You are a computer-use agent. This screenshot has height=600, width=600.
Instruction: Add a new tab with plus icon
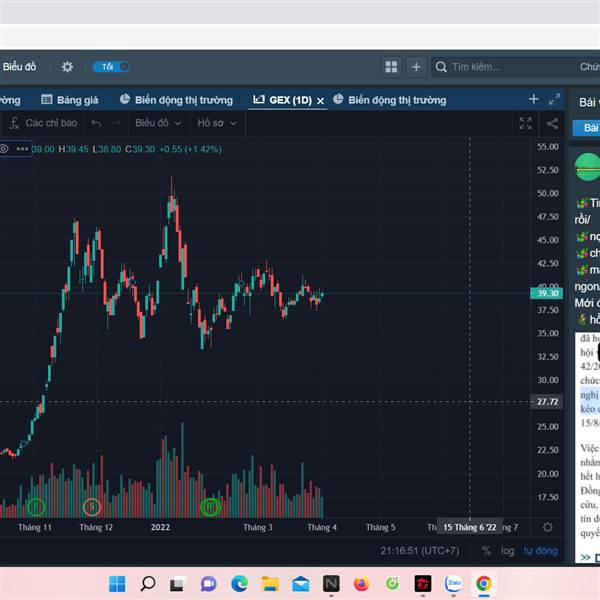coord(534,99)
